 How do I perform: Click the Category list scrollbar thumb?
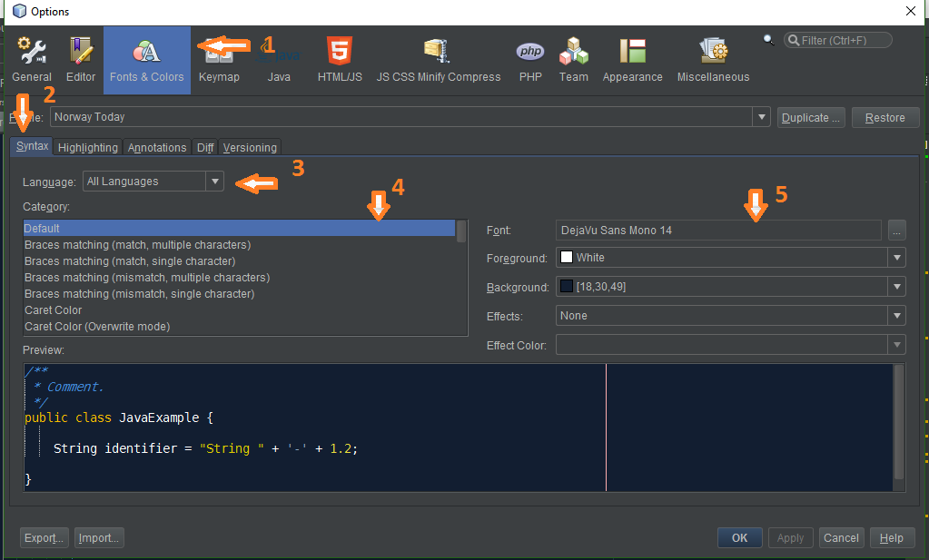tap(461, 231)
